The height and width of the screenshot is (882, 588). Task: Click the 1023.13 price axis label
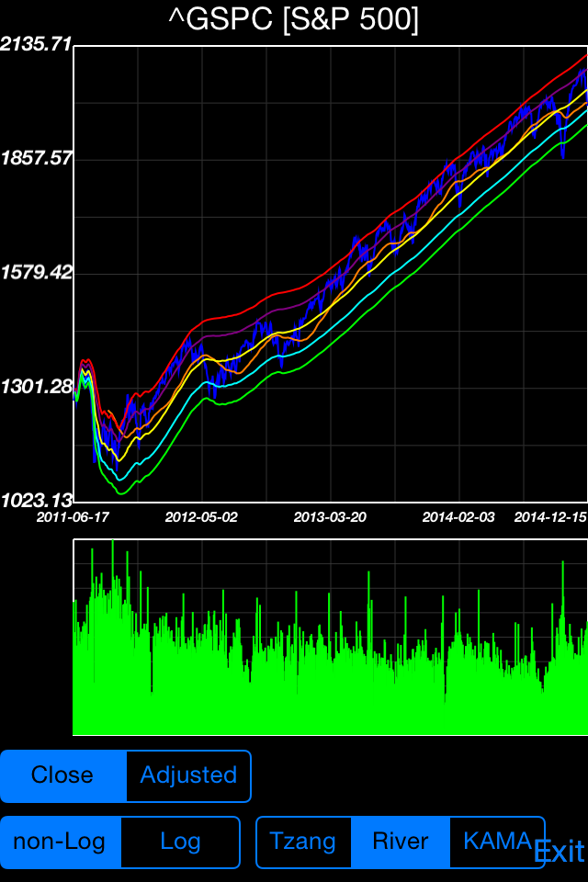click(37, 500)
